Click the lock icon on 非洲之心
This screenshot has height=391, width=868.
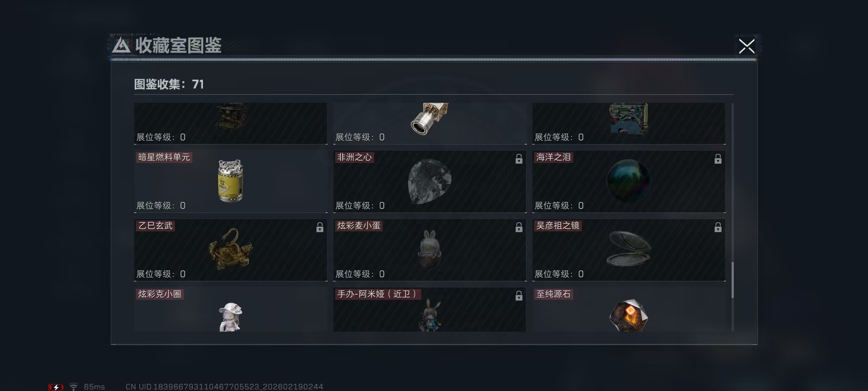click(519, 159)
